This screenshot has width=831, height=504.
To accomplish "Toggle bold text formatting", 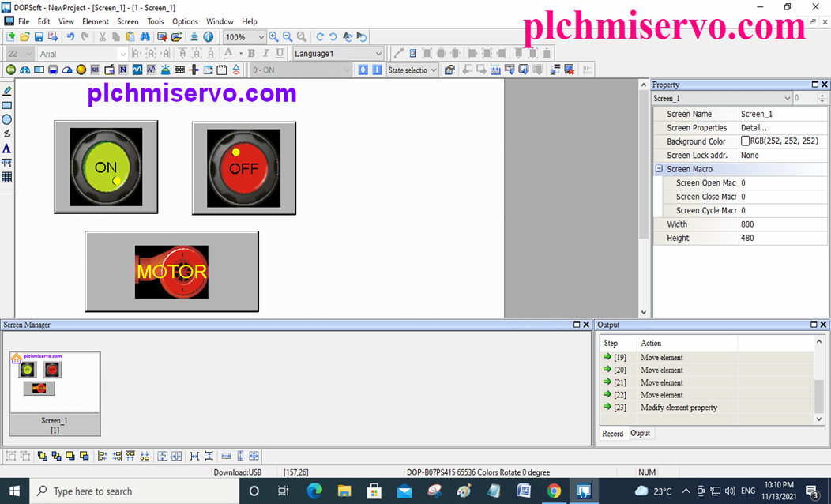I will point(252,53).
